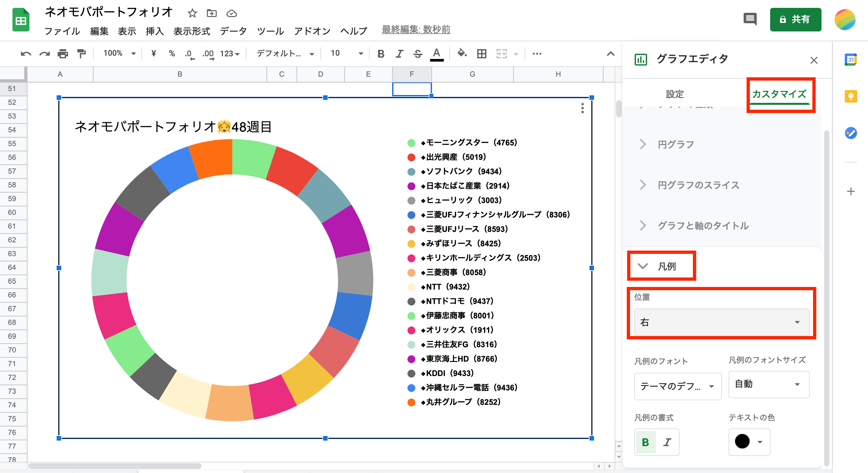Open legend テキストの色 swatch

(x=750, y=442)
